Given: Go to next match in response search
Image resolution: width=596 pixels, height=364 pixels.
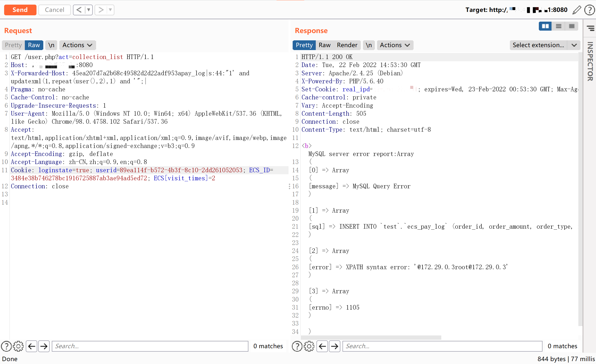Looking at the screenshot, I should (x=334, y=346).
